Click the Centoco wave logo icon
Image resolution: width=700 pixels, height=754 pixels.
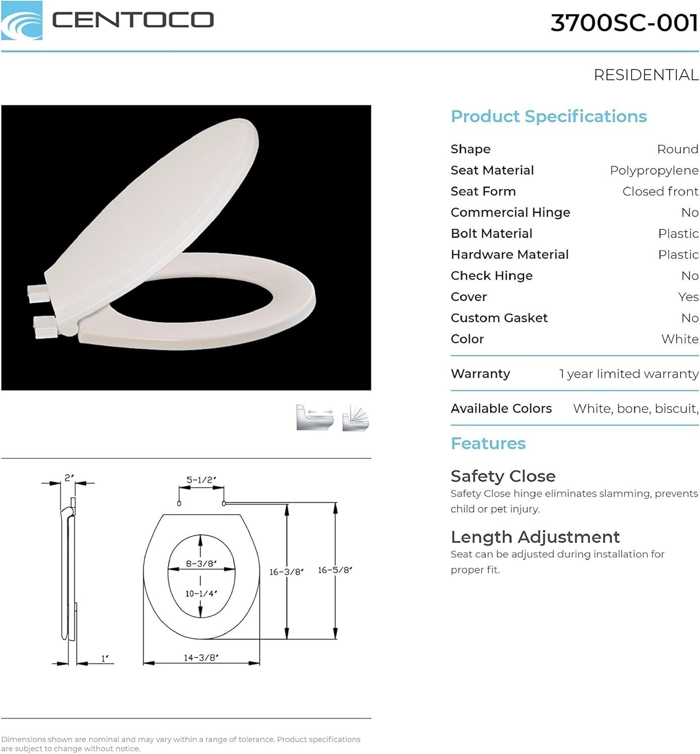22,21
